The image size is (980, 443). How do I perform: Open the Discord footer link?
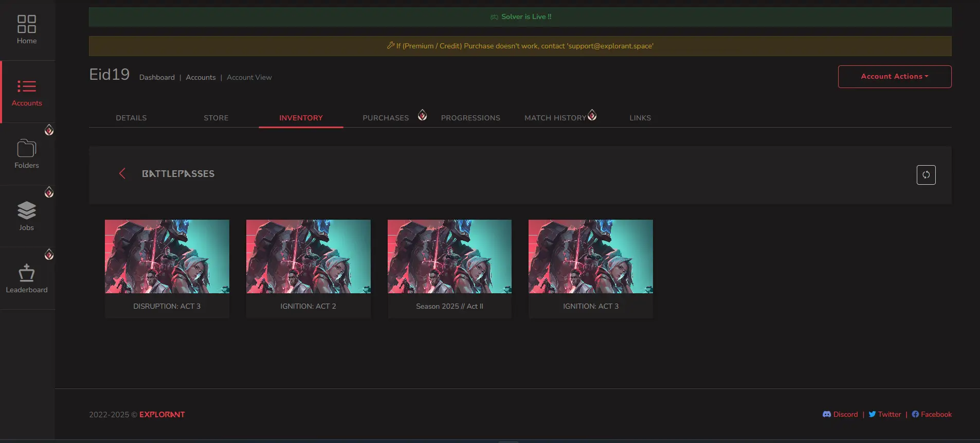click(x=840, y=414)
